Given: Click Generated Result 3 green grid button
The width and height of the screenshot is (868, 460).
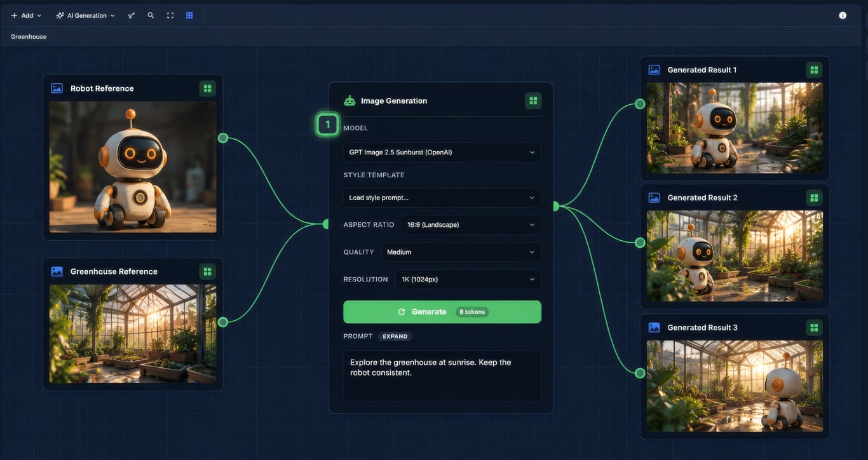Looking at the screenshot, I should 814,327.
